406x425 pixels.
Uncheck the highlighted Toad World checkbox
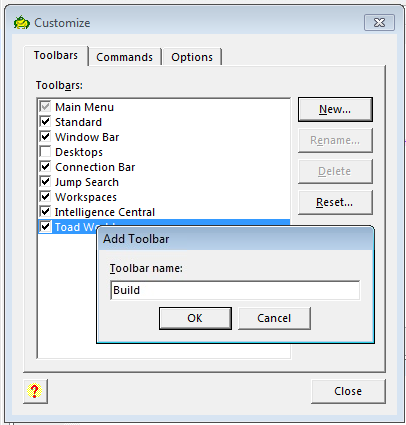pyautogui.click(x=45, y=227)
